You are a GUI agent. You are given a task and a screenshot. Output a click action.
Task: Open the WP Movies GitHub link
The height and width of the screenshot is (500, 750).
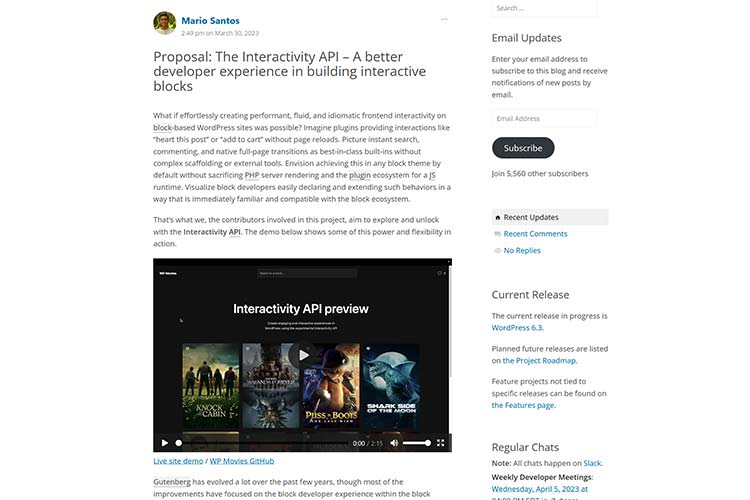point(242,461)
